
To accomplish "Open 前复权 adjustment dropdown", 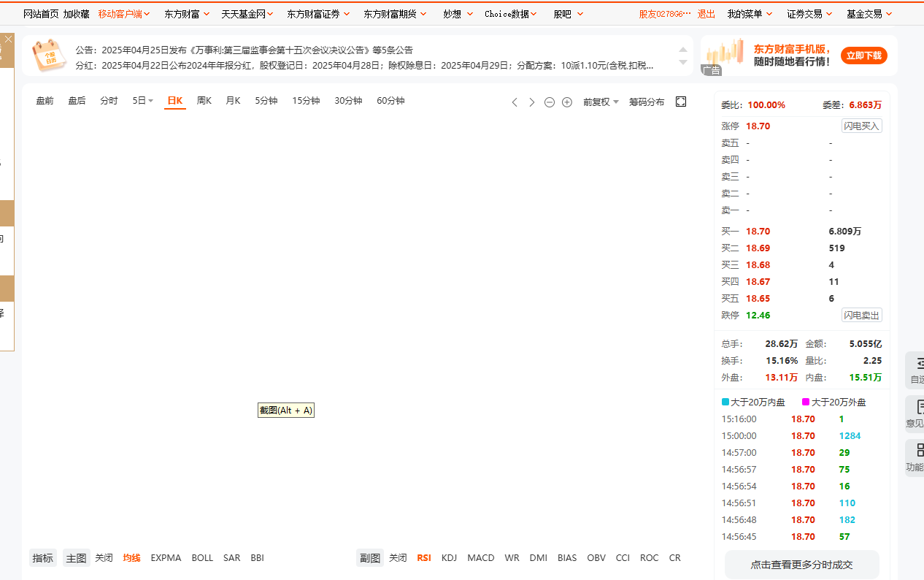I will tap(601, 102).
